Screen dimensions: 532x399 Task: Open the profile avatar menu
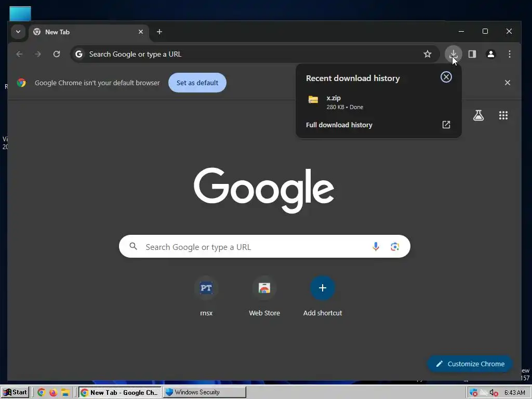[490, 54]
